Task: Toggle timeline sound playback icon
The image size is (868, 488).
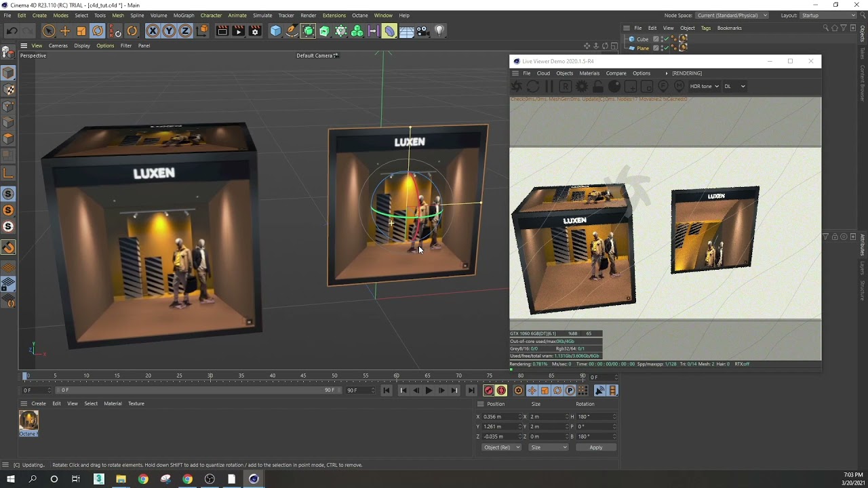Action: 599,390
